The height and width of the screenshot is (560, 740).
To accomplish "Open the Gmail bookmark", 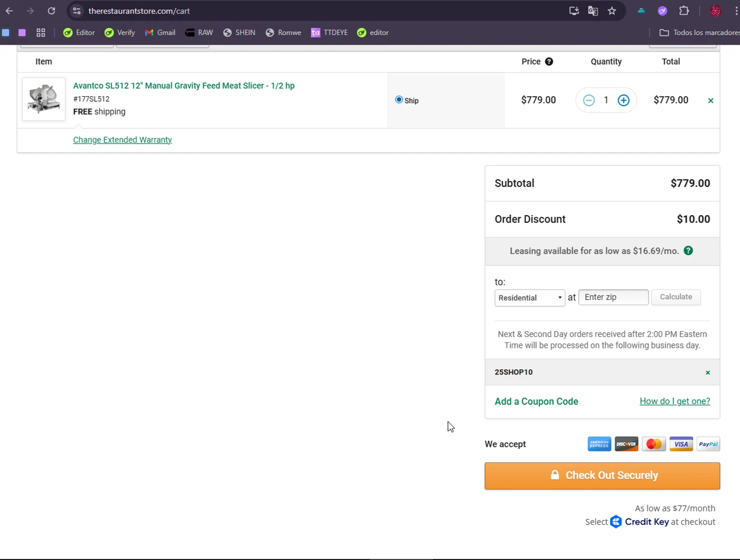I will (x=160, y=33).
